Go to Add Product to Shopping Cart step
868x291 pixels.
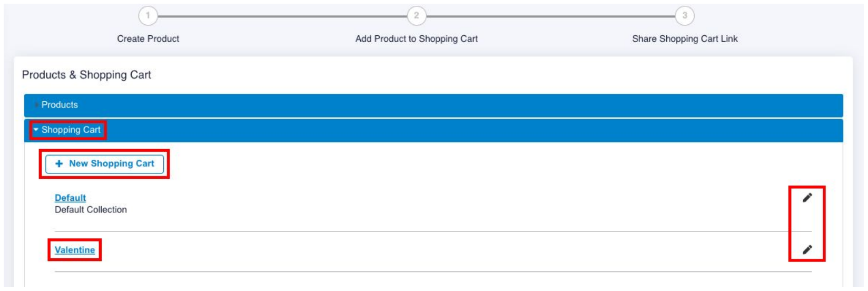click(x=417, y=38)
